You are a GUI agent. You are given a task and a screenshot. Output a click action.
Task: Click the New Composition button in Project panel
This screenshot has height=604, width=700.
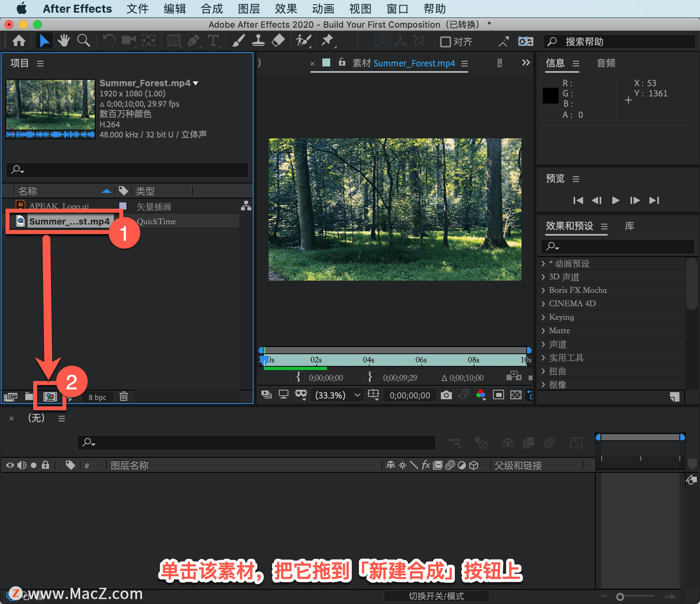point(50,396)
